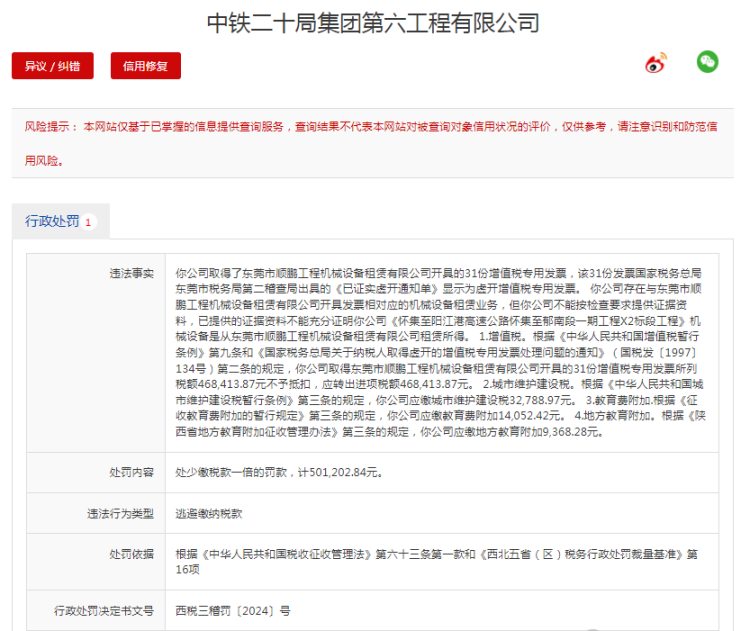This screenshot has height=631, width=750.
Task: Click the penalty text 处少缴税款一倍的罚款
Action: pos(231,472)
